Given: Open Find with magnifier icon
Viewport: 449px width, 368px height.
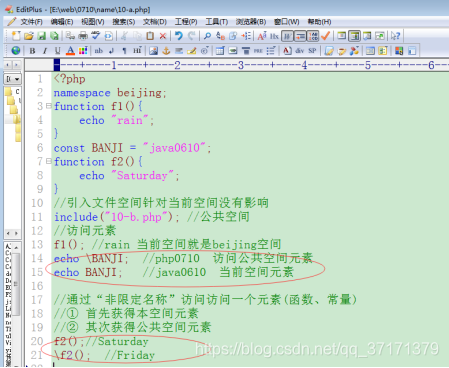Looking at the screenshot, I should pos(207,36).
